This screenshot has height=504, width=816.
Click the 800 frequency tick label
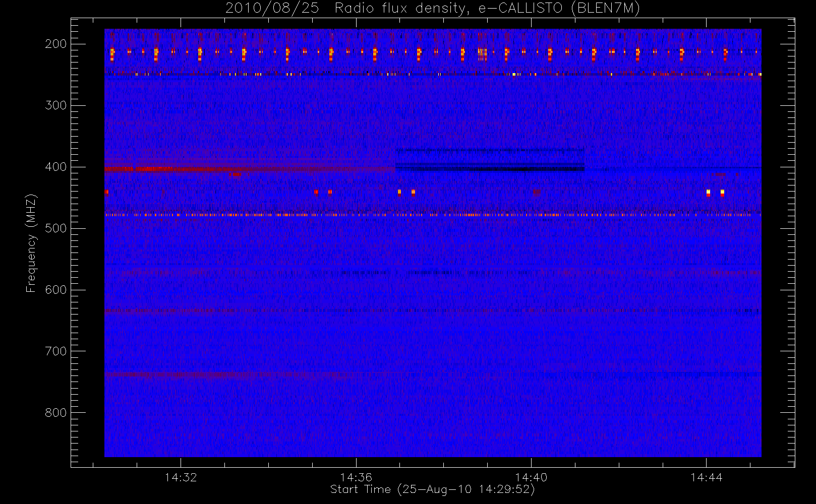coord(55,413)
